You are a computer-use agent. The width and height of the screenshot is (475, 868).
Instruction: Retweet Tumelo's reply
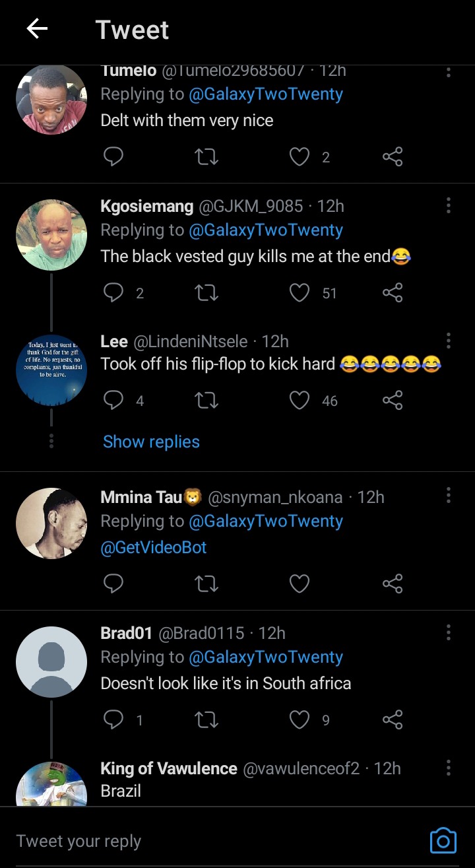207,157
